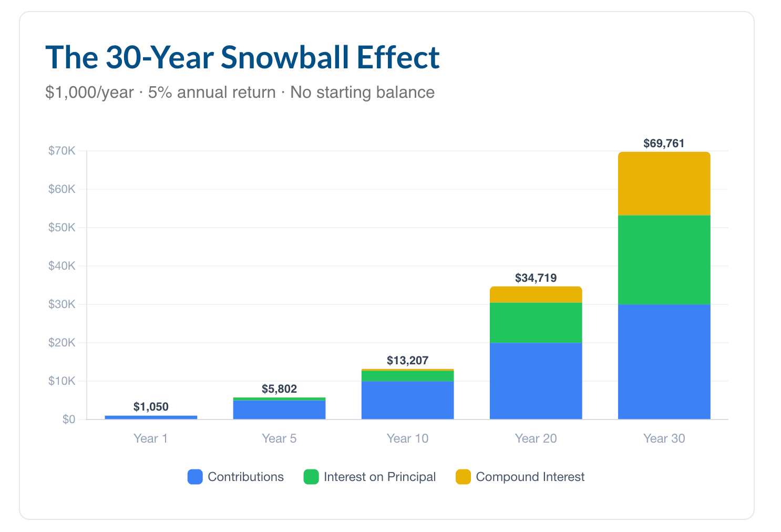
Task: Select Year 30 blue contributions segment
Action: tap(664, 362)
